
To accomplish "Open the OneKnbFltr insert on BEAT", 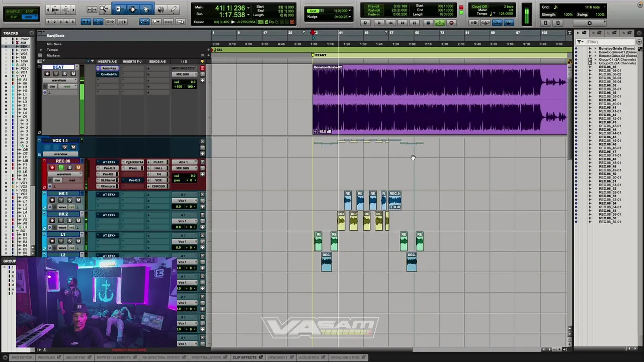I will pos(109,74).
